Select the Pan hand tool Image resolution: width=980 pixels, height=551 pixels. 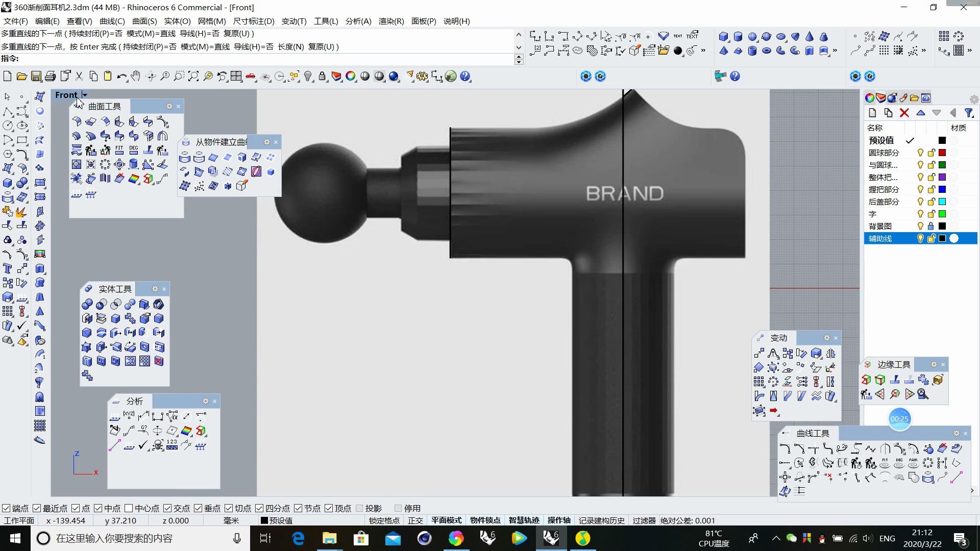(x=135, y=77)
